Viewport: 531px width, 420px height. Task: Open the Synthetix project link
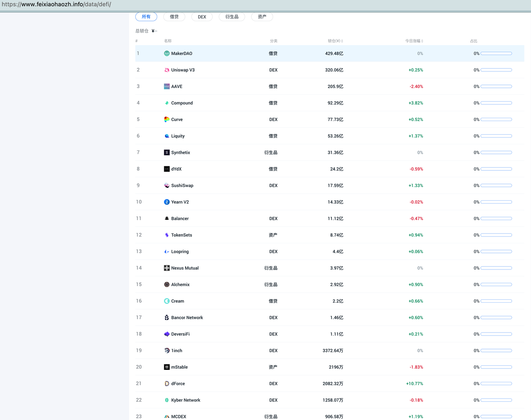click(180, 153)
